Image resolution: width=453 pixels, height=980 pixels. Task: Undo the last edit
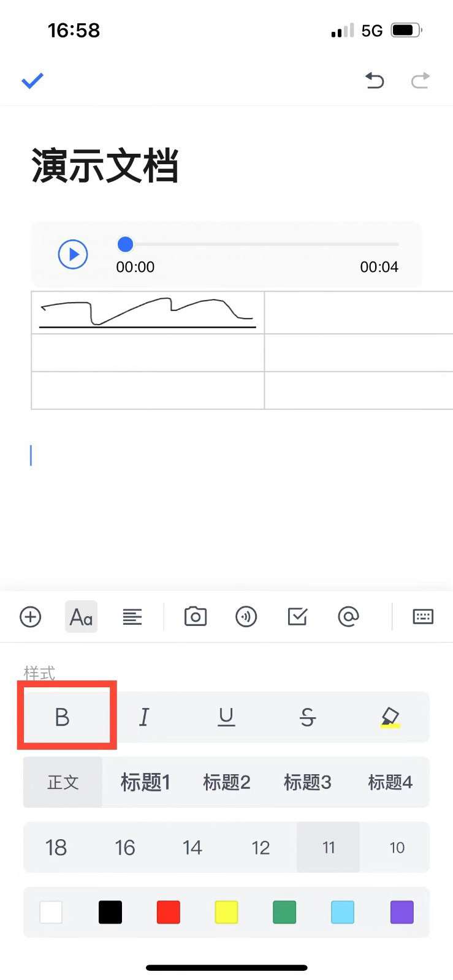(x=375, y=80)
